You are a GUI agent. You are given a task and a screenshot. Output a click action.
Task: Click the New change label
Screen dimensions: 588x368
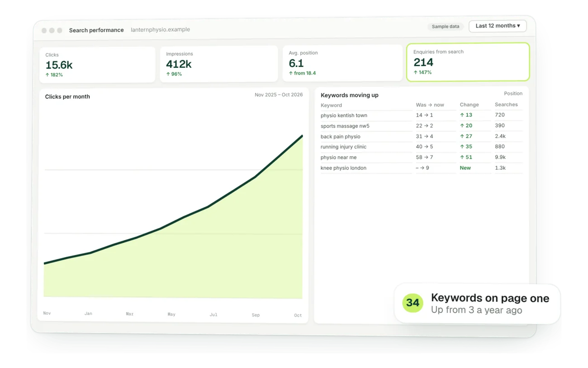(465, 167)
